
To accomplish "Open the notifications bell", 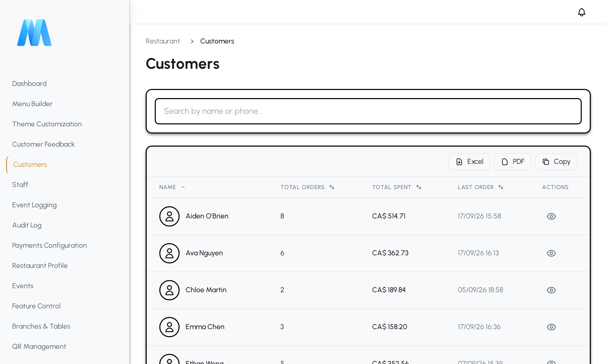I will pos(582,12).
